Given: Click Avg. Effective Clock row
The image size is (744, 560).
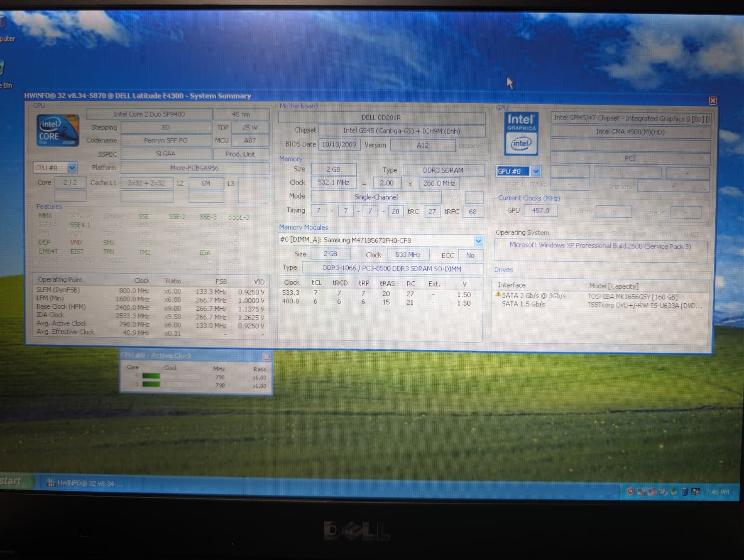Looking at the screenshot, I should click(151, 333).
